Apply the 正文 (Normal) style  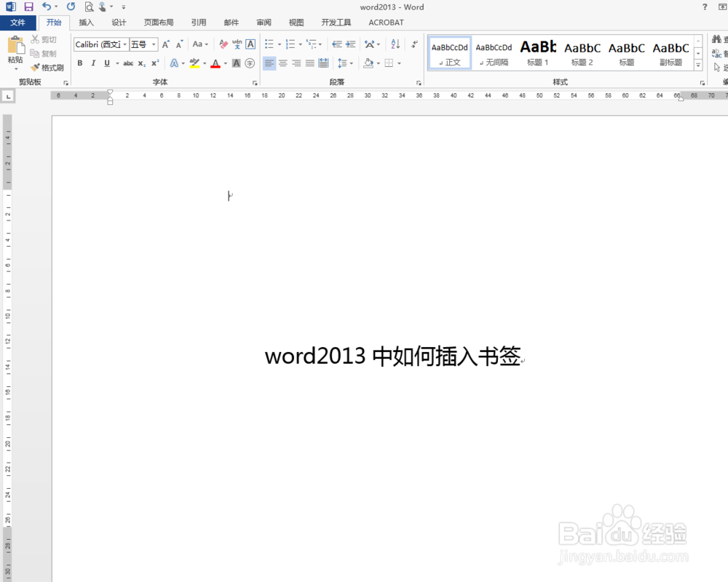click(x=449, y=53)
